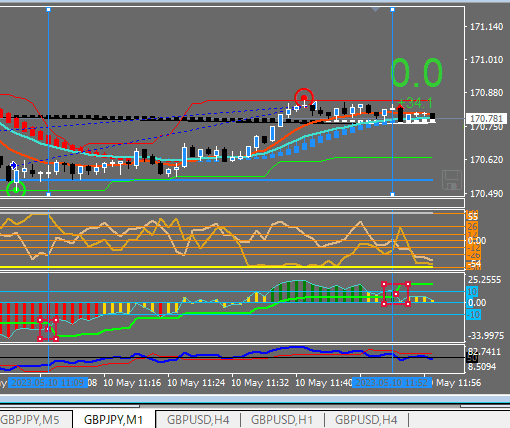Viewport: 510px width, 428px height.
Task: Click the floppy disk save icon on chart
Action: pyautogui.click(x=452, y=180)
